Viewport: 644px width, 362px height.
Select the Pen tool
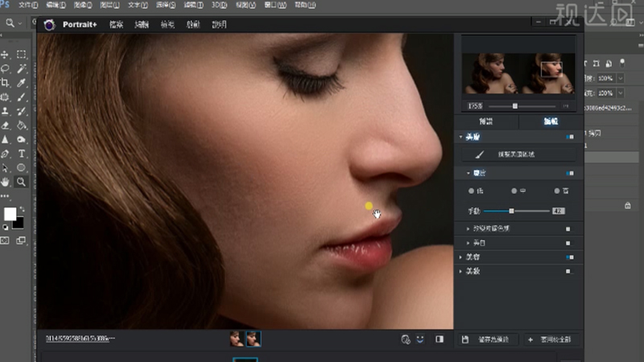click(x=5, y=154)
